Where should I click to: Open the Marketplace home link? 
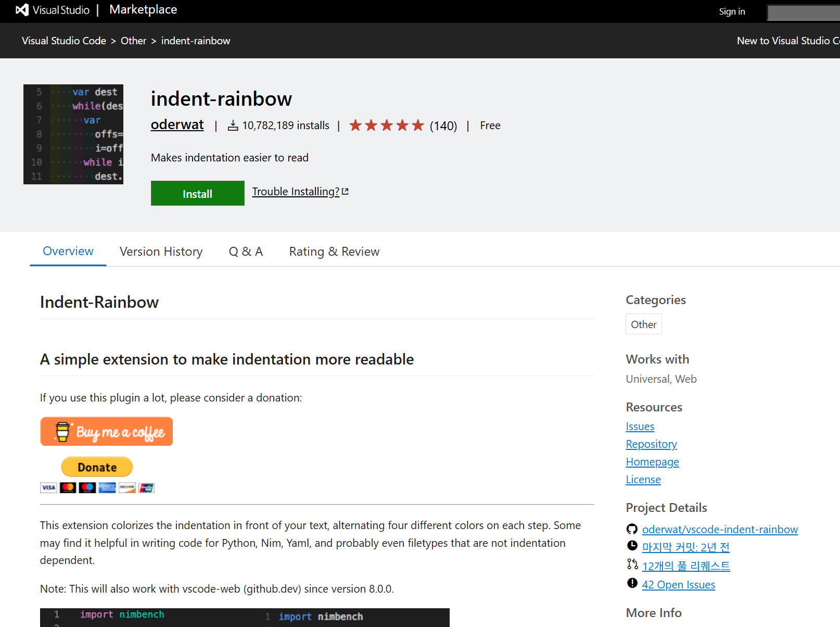(x=143, y=9)
